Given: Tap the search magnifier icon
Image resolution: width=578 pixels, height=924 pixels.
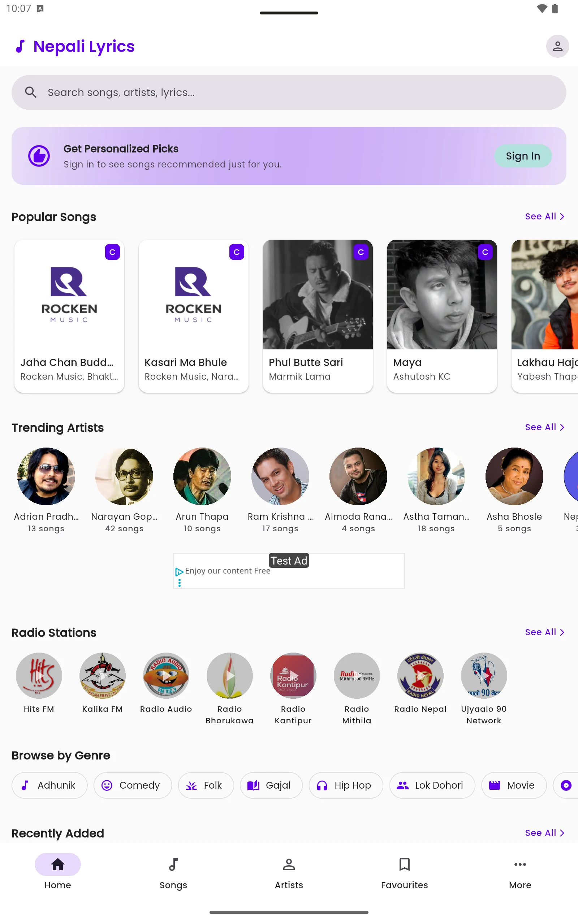Looking at the screenshot, I should (31, 92).
